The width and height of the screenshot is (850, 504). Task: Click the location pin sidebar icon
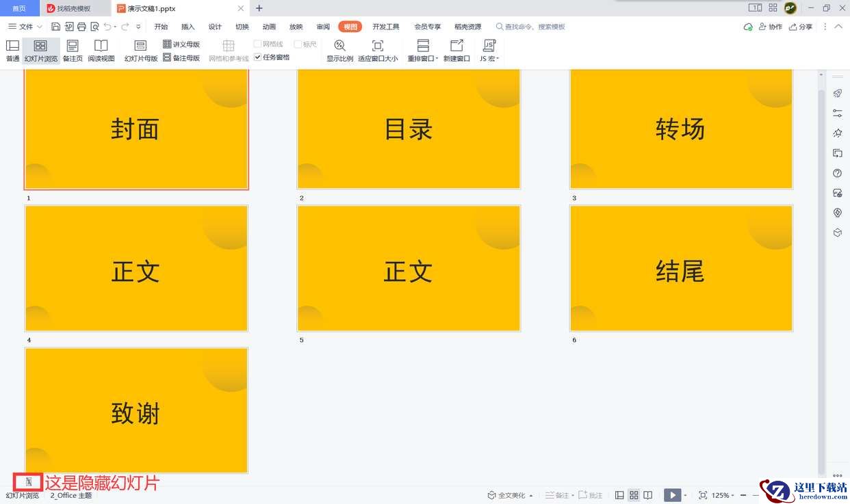pos(837,213)
